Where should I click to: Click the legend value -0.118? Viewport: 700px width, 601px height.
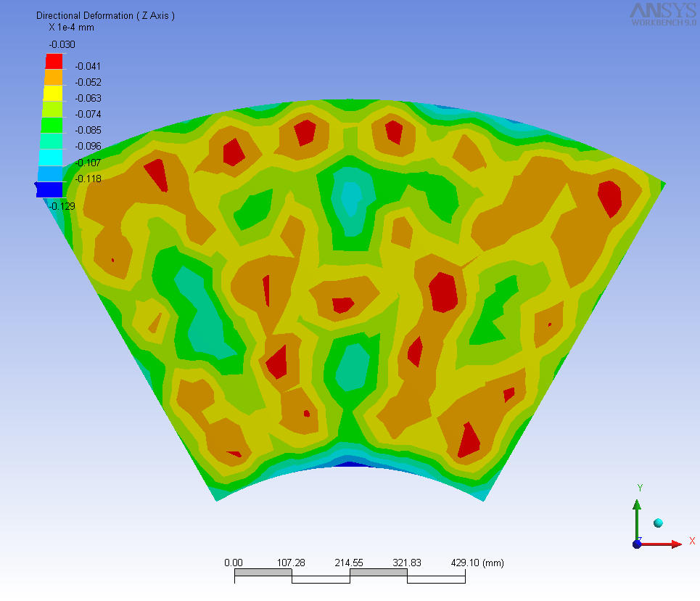point(88,179)
